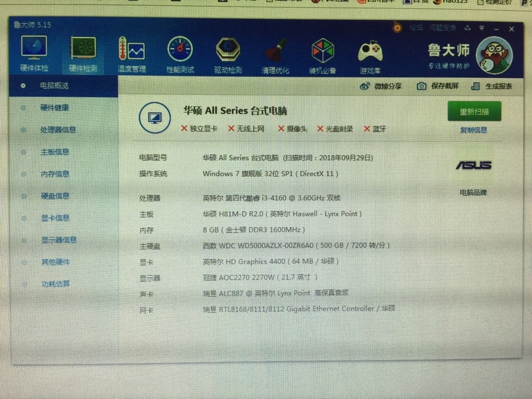Open the 论坛 forum link
532x399 pixels.
pos(416,28)
